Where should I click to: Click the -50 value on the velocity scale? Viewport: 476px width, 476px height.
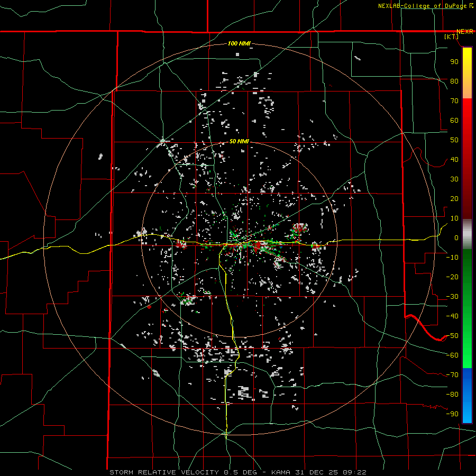(452, 336)
